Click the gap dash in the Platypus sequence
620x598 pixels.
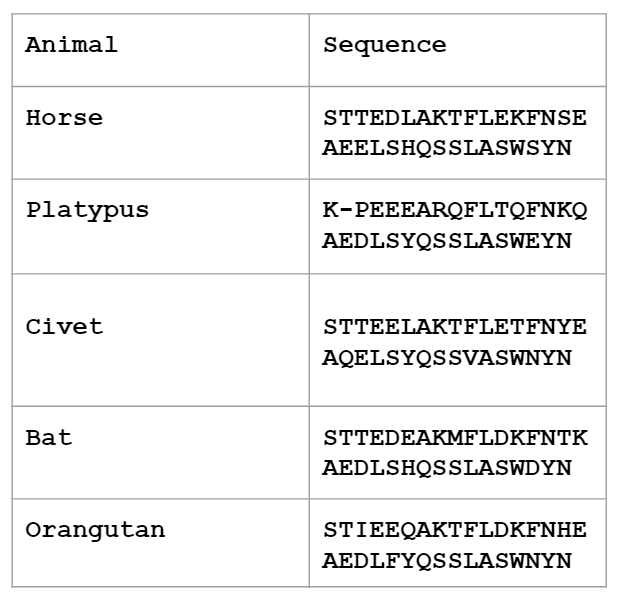pyautogui.click(x=346, y=211)
